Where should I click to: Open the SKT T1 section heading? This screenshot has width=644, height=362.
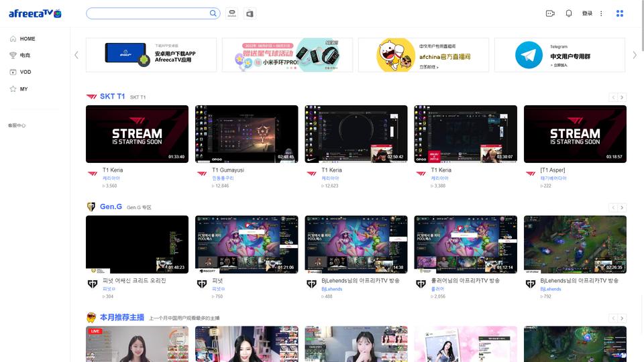[x=112, y=97]
